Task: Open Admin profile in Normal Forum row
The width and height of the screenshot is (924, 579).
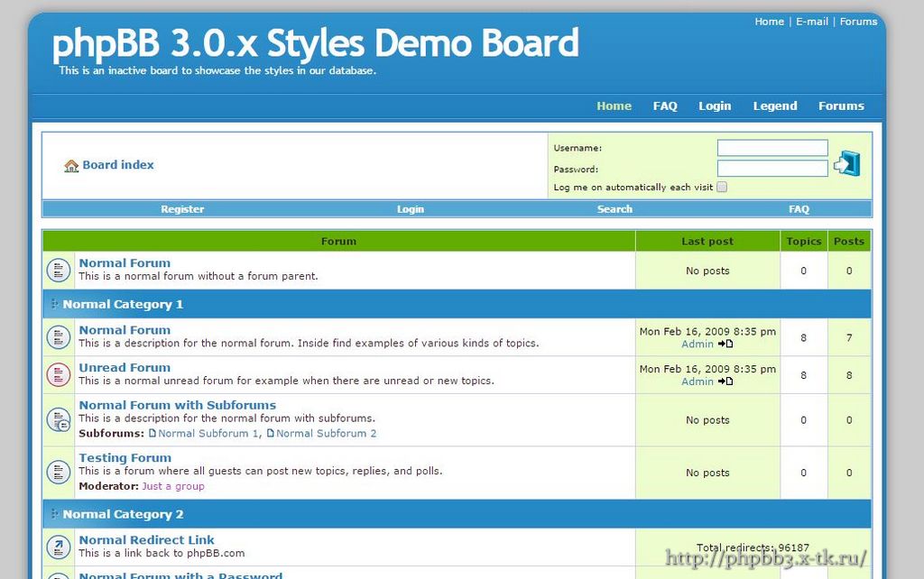Action: coord(698,344)
